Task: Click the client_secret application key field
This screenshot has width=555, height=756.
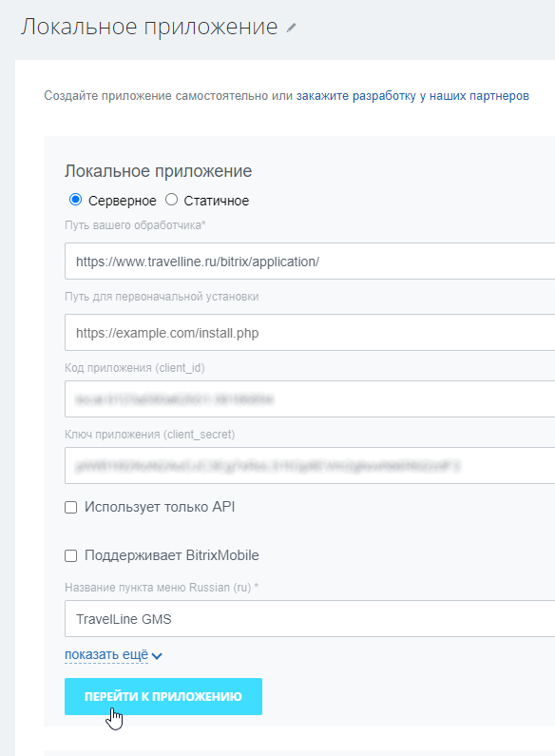Action: click(x=310, y=465)
